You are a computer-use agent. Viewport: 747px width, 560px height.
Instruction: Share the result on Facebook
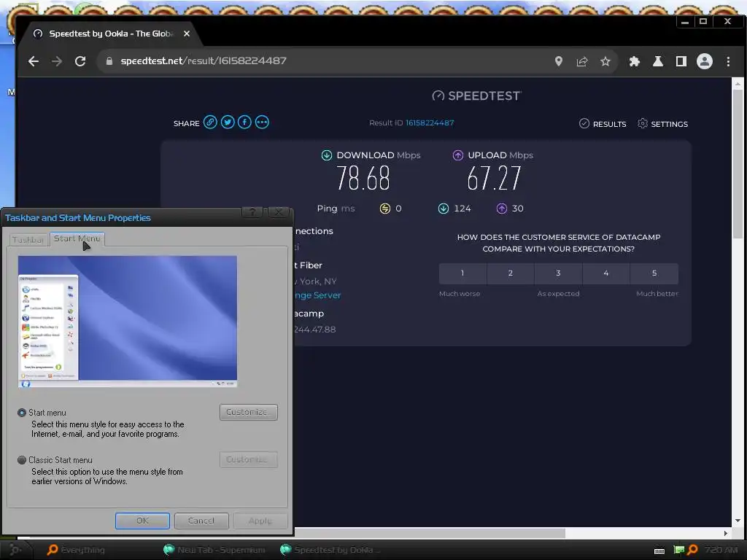(244, 122)
